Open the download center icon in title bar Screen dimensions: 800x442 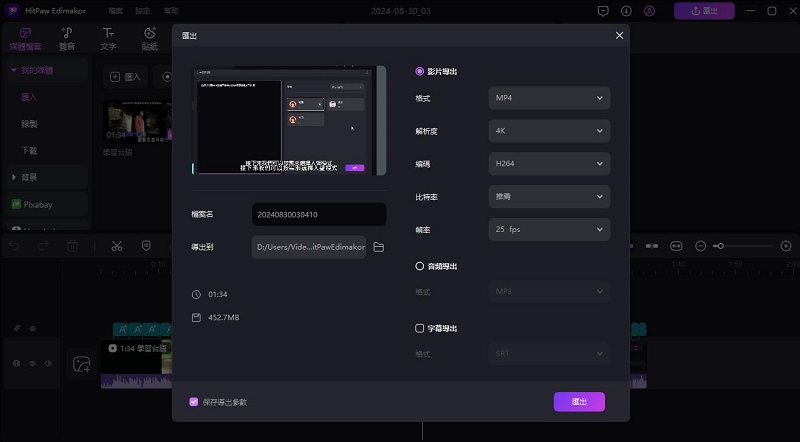[626, 11]
